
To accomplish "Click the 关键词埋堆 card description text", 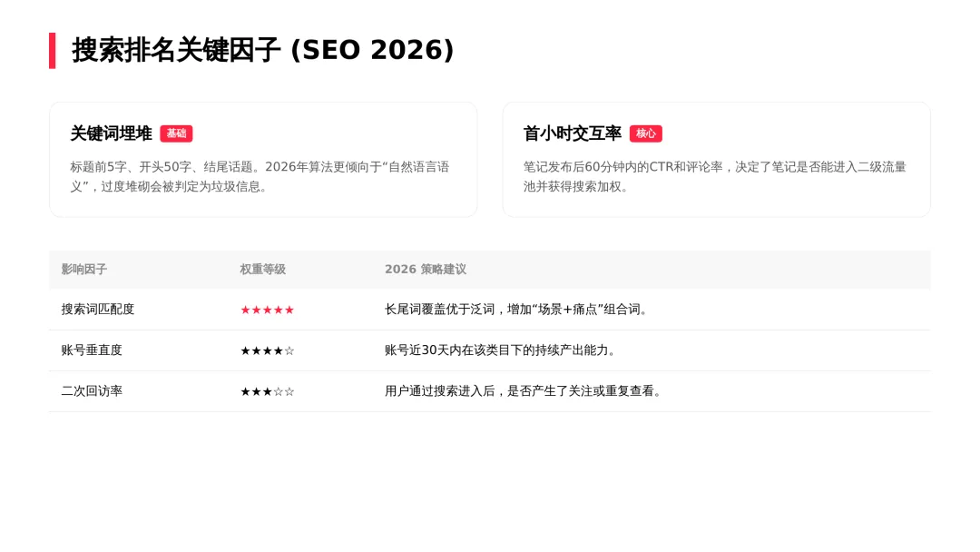I will click(x=260, y=176).
